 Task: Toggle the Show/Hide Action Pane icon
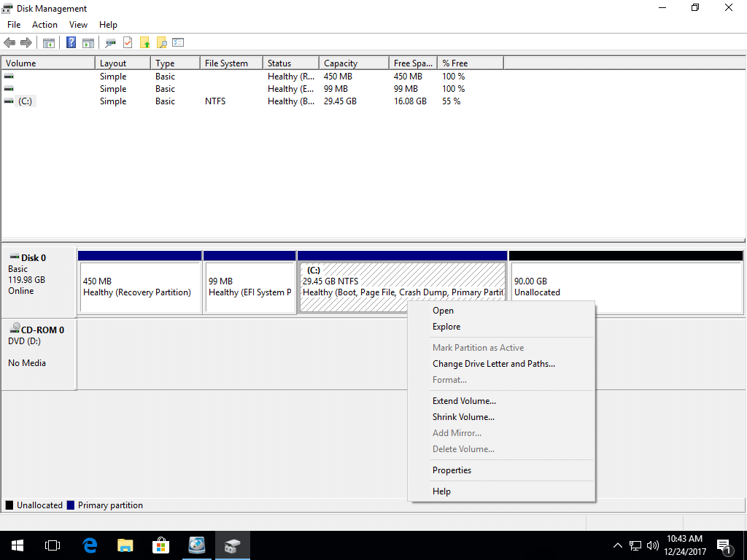[x=88, y=43]
